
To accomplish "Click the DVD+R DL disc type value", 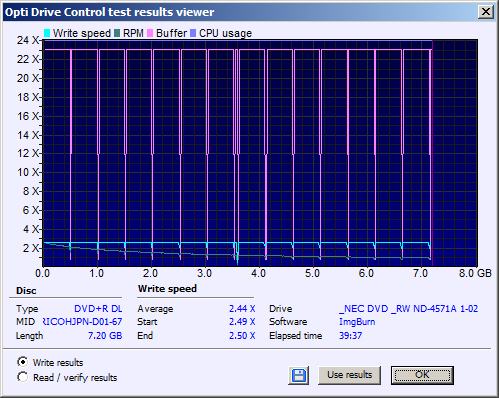I will [98, 309].
